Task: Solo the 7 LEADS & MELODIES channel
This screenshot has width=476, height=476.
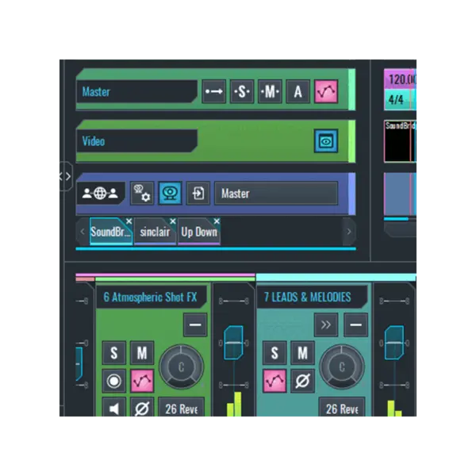Action: click(x=274, y=353)
